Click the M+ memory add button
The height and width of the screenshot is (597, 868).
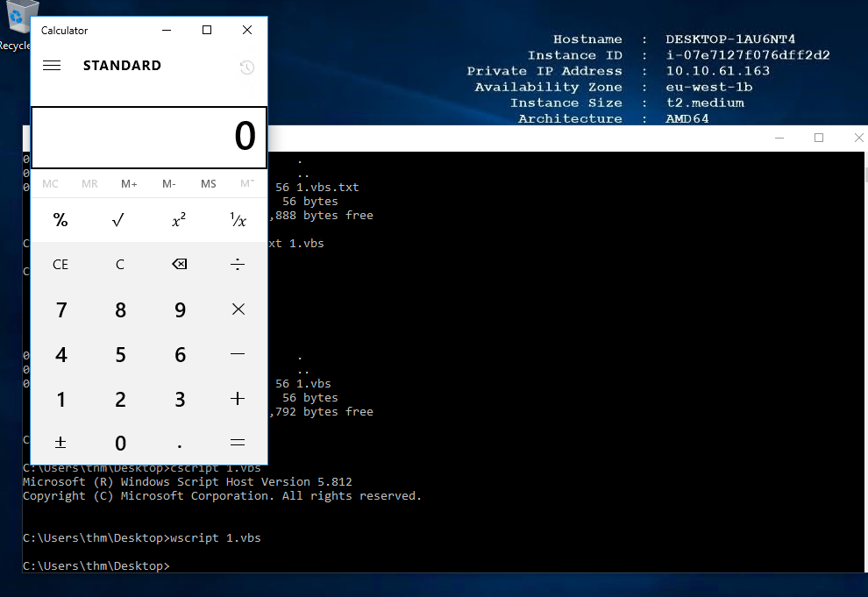tap(129, 183)
